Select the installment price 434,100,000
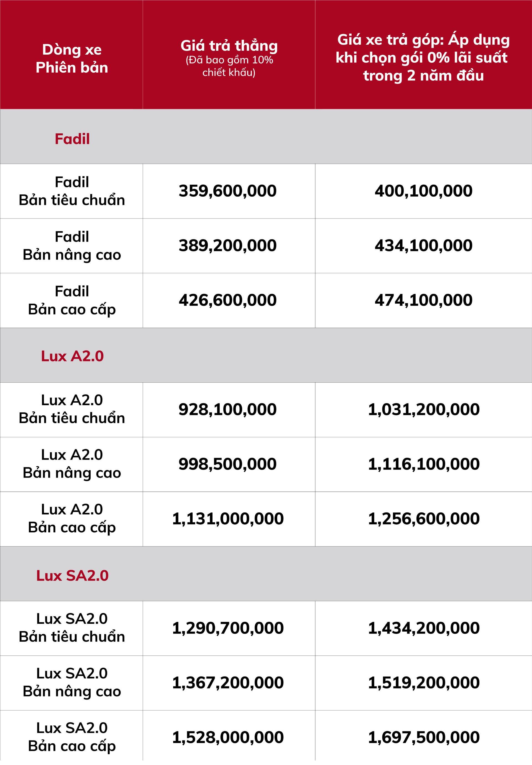 [423, 246]
